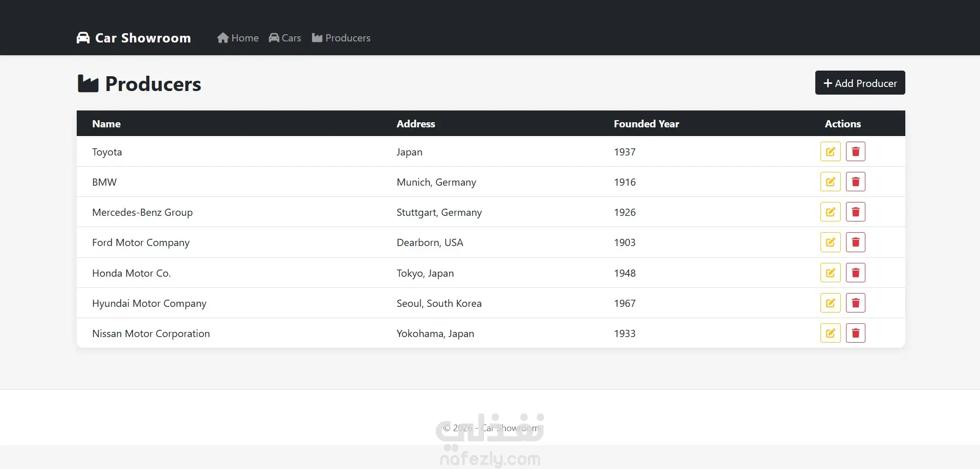Delete the Hyundai Motor Company producer
The image size is (980, 469).
point(855,303)
